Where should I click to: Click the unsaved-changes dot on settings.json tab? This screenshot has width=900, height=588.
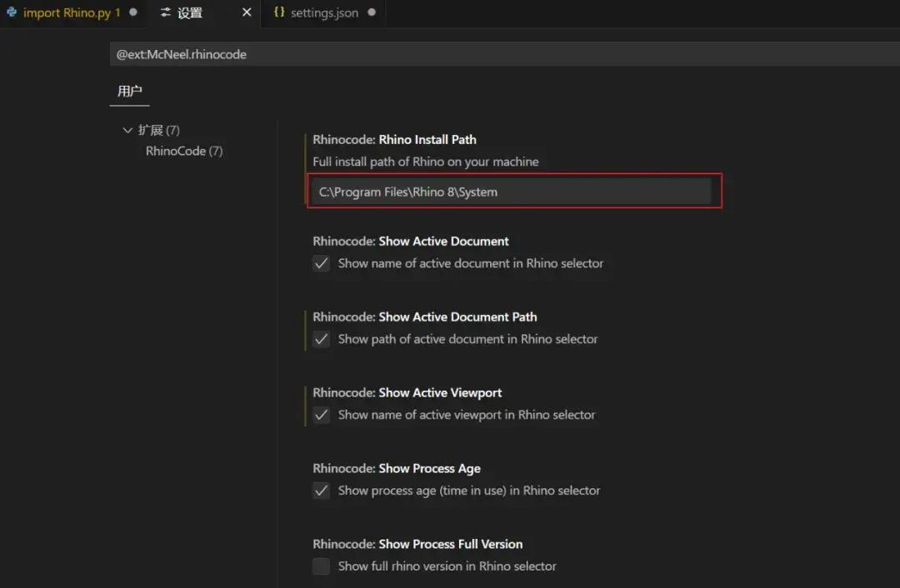point(370,12)
